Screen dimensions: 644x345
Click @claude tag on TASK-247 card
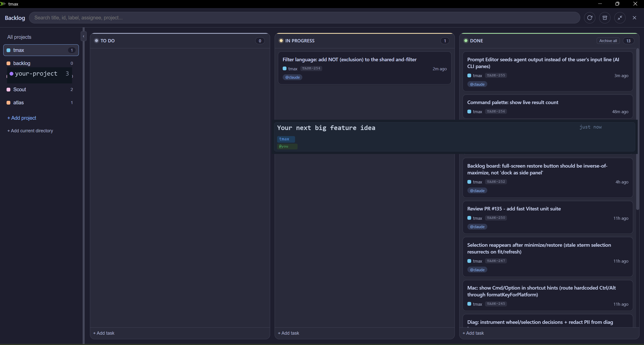point(477,270)
